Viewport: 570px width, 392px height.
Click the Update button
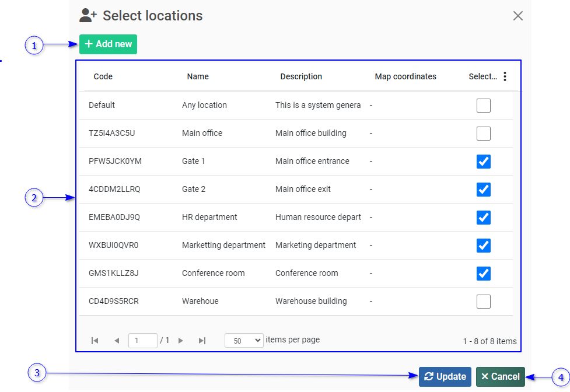(445, 377)
